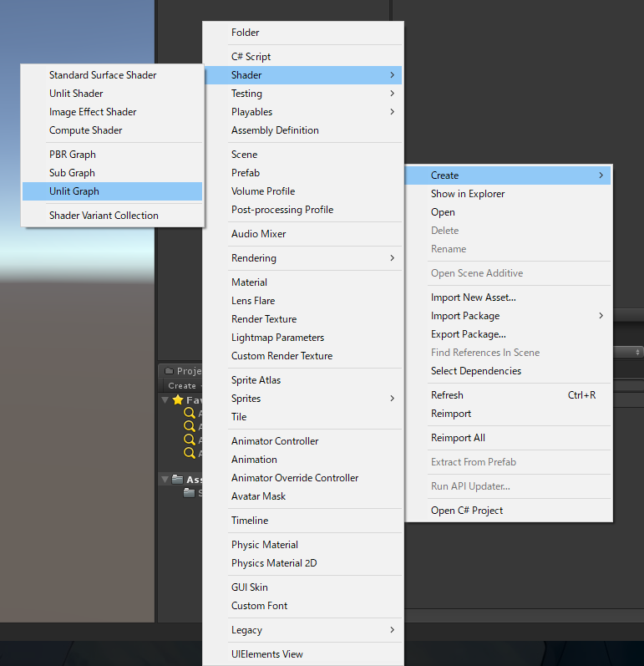644x666 pixels.
Task: Create a Sprite Atlas
Action: point(303,380)
